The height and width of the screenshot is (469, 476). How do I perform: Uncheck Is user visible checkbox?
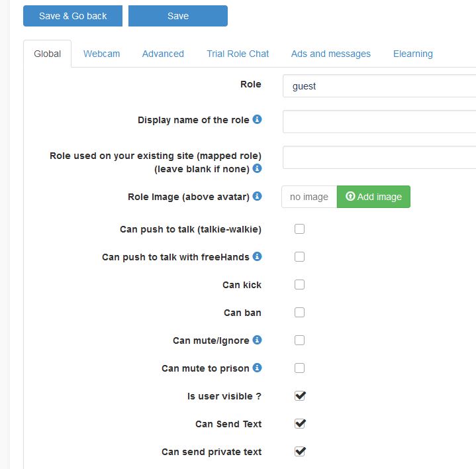click(x=300, y=396)
